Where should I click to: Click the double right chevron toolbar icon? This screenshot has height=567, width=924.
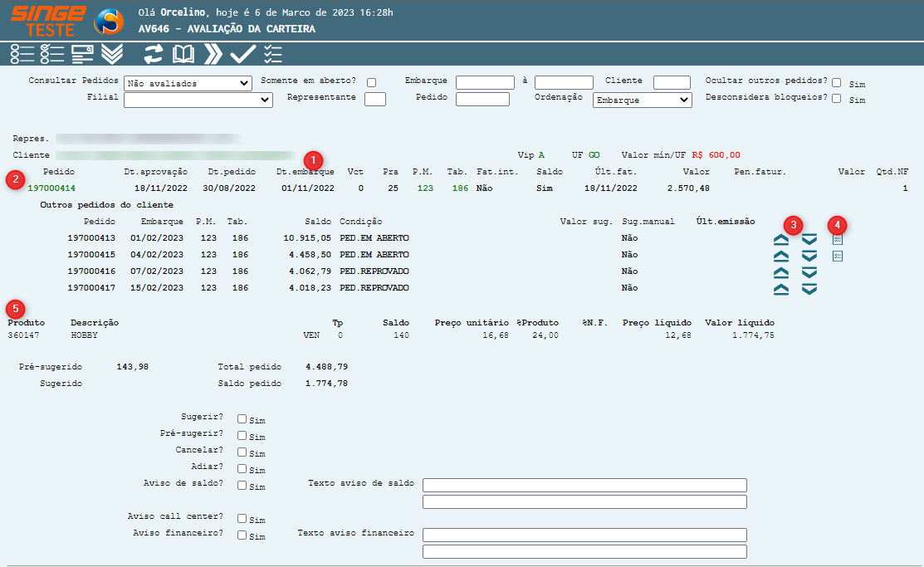(213, 55)
